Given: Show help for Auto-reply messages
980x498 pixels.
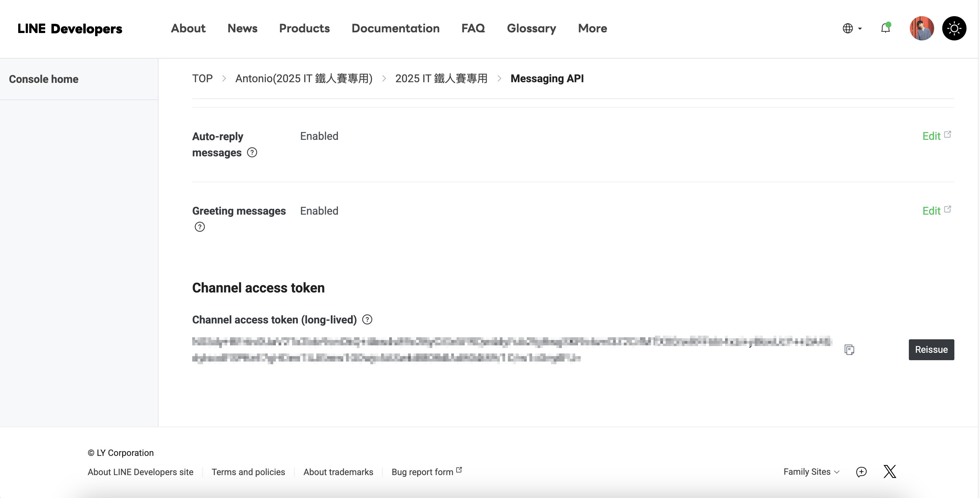Looking at the screenshot, I should 252,152.
